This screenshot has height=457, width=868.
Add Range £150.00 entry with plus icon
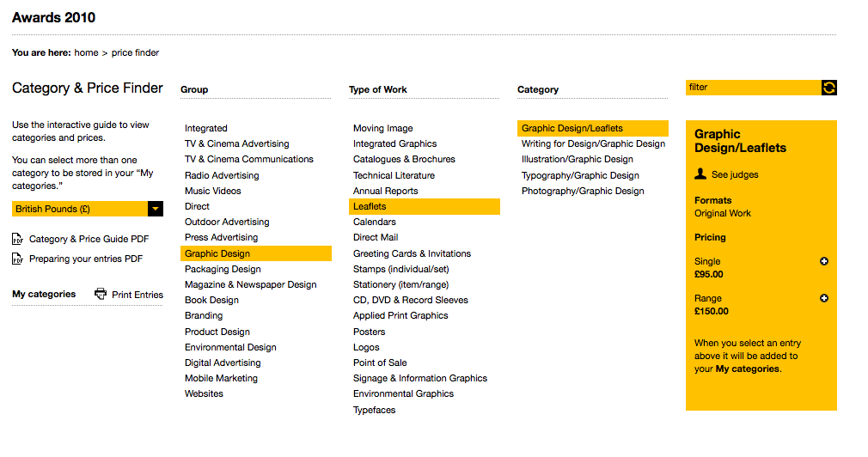(x=824, y=298)
